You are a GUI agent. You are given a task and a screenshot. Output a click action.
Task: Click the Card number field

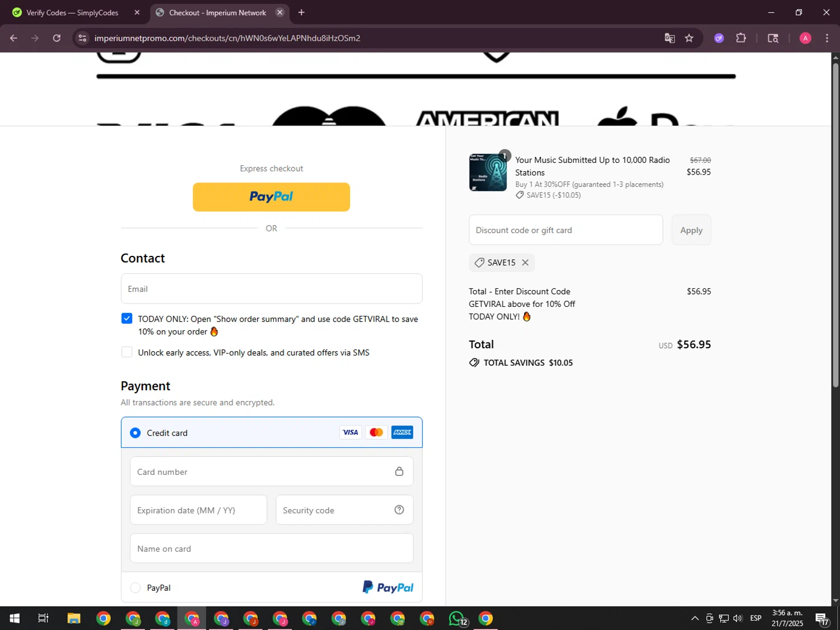click(272, 472)
